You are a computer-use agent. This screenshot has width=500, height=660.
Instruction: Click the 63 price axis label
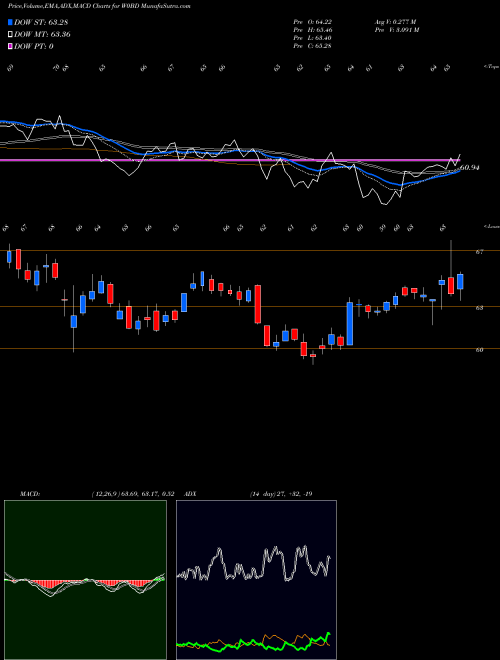click(479, 308)
